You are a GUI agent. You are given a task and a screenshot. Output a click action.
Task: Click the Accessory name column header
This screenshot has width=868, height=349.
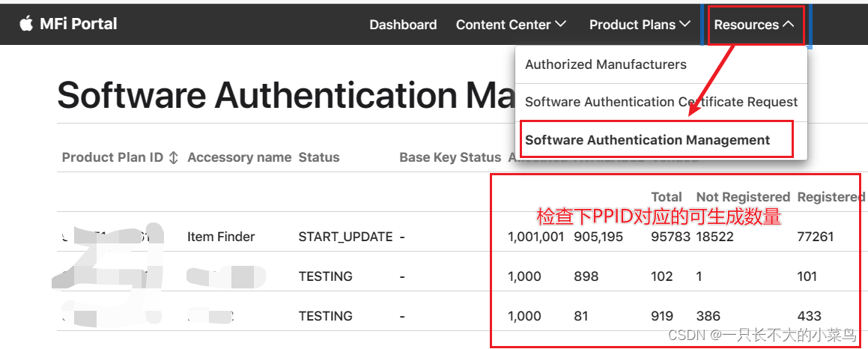tap(239, 157)
